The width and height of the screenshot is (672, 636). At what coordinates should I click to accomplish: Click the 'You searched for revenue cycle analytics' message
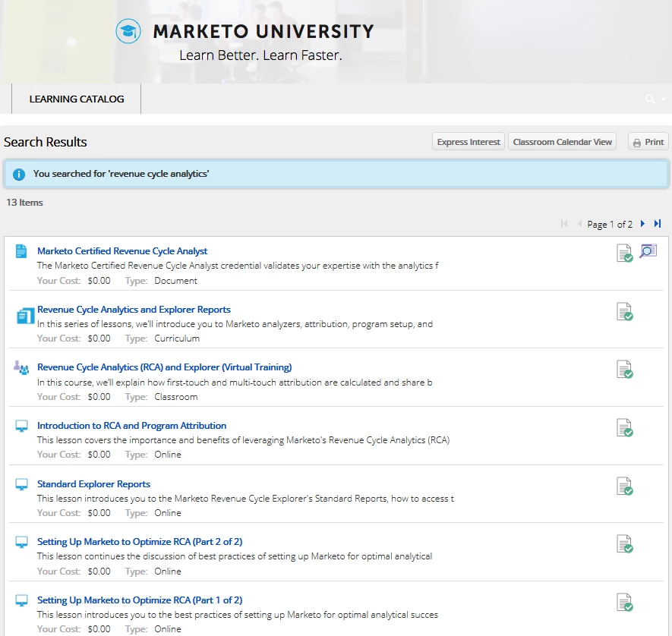coord(121,174)
